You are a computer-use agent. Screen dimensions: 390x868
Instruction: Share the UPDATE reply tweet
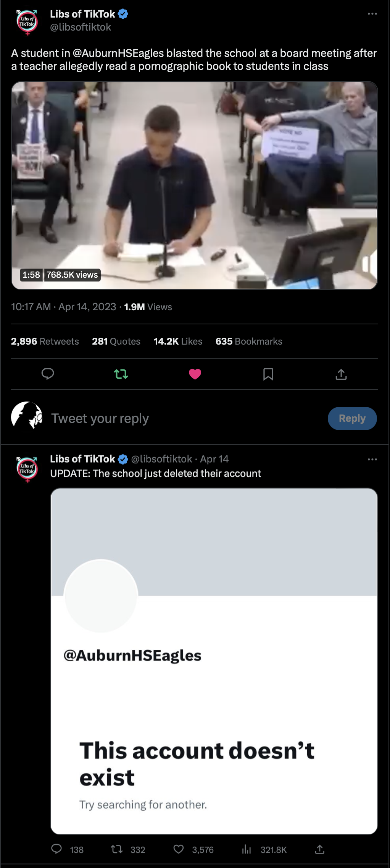coord(320,849)
